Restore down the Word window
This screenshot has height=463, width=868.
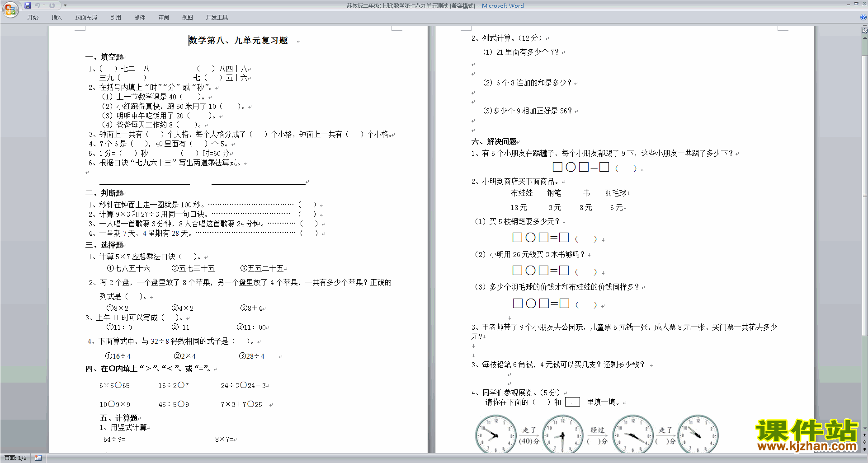(856, 4)
